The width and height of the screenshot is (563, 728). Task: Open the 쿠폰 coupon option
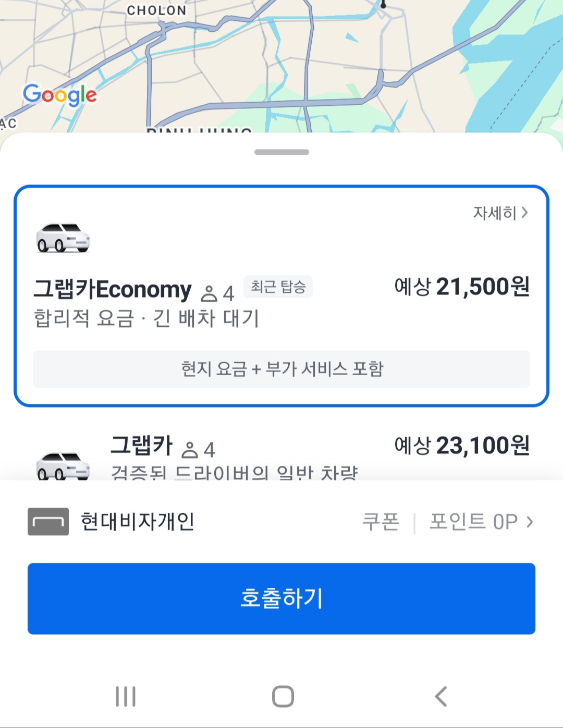[x=381, y=521]
